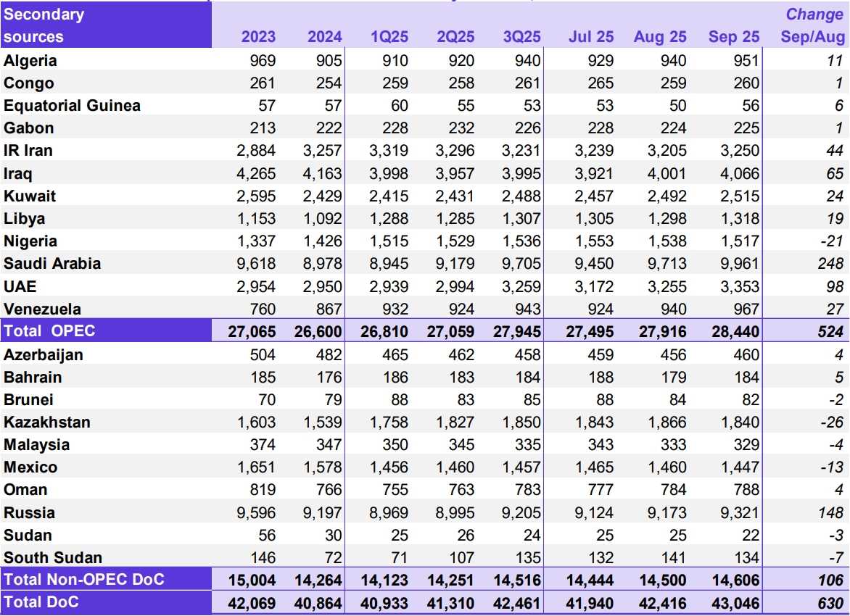The width and height of the screenshot is (850, 616).
Task: Click the Total DoC change value 630
Action: [x=829, y=603]
